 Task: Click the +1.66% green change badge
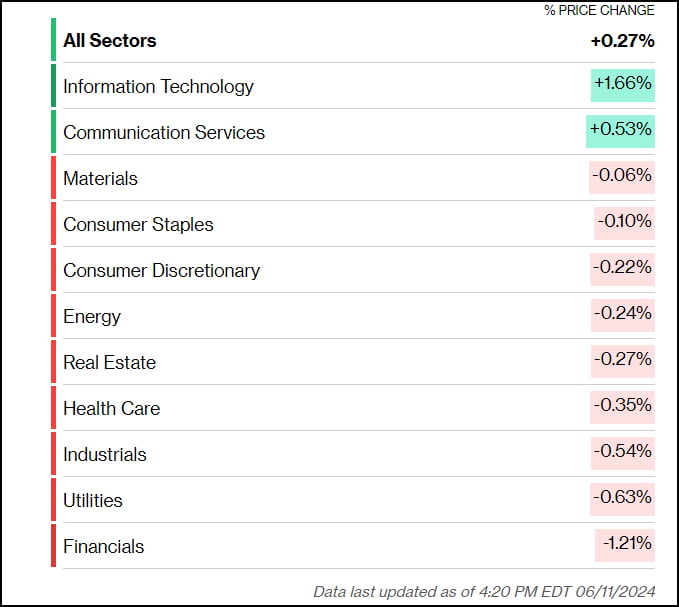pyautogui.click(x=622, y=85)
